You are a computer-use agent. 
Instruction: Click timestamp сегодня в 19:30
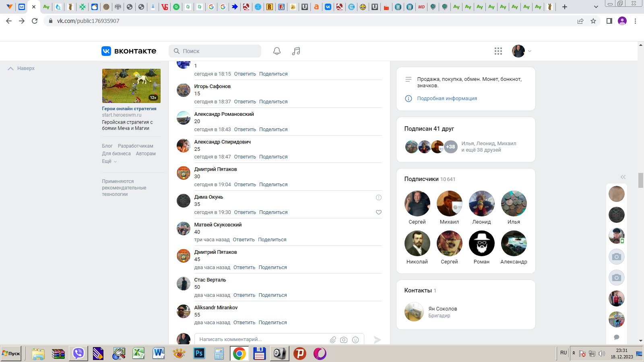click(213, 212)
